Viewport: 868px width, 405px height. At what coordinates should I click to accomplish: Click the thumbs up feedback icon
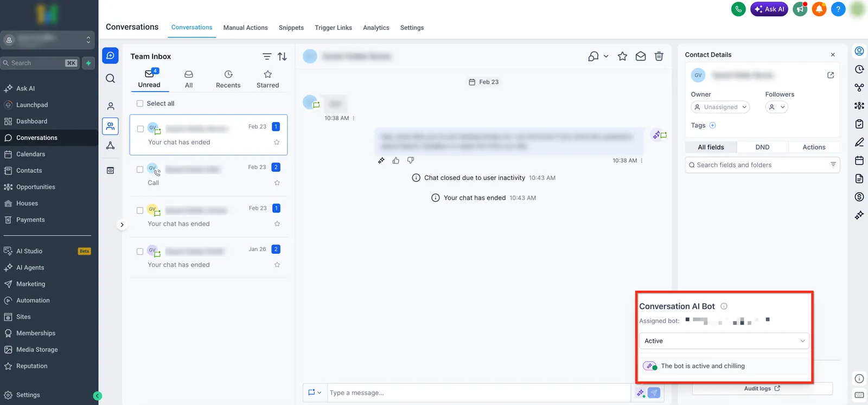click(396, 160)
